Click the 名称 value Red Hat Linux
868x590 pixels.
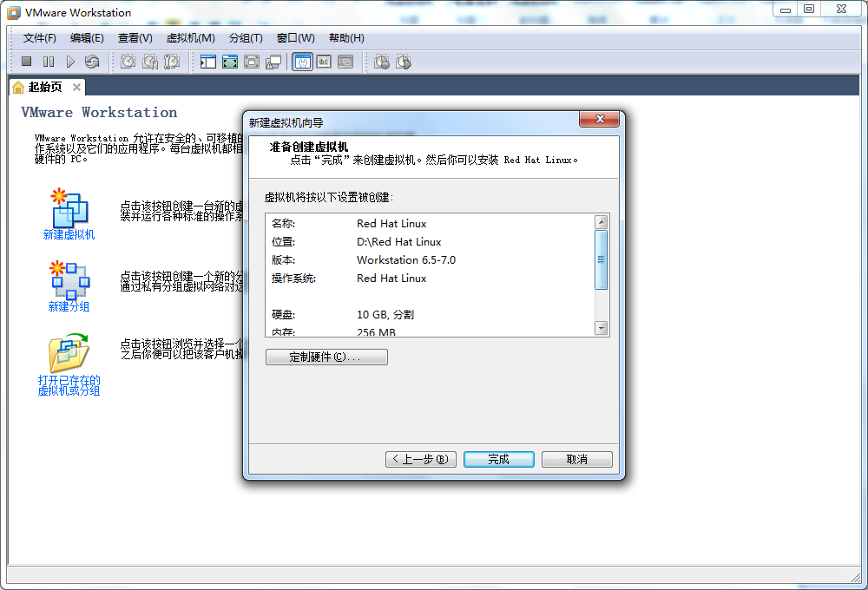(391, 224)
